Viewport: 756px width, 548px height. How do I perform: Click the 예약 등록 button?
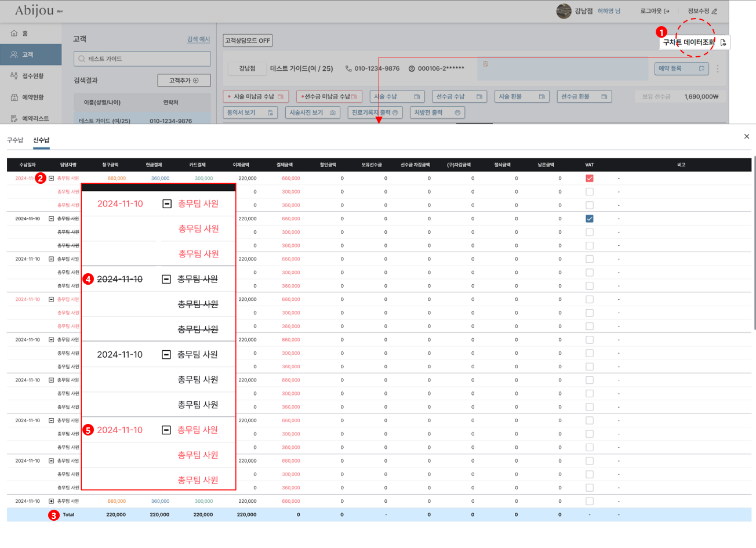(682, 68)
